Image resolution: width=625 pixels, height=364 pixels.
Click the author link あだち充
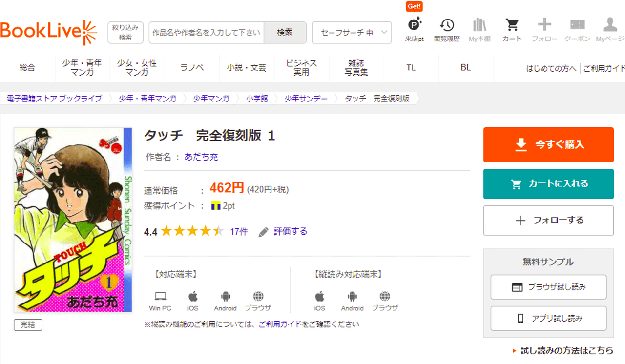click(x=201, y=157)
